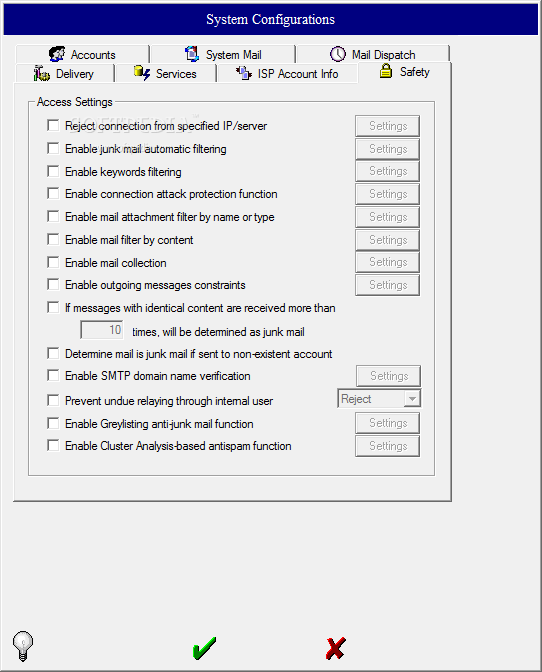Click the identical messages count field showing 10
542x672 pixels.
tap(102, 330)
